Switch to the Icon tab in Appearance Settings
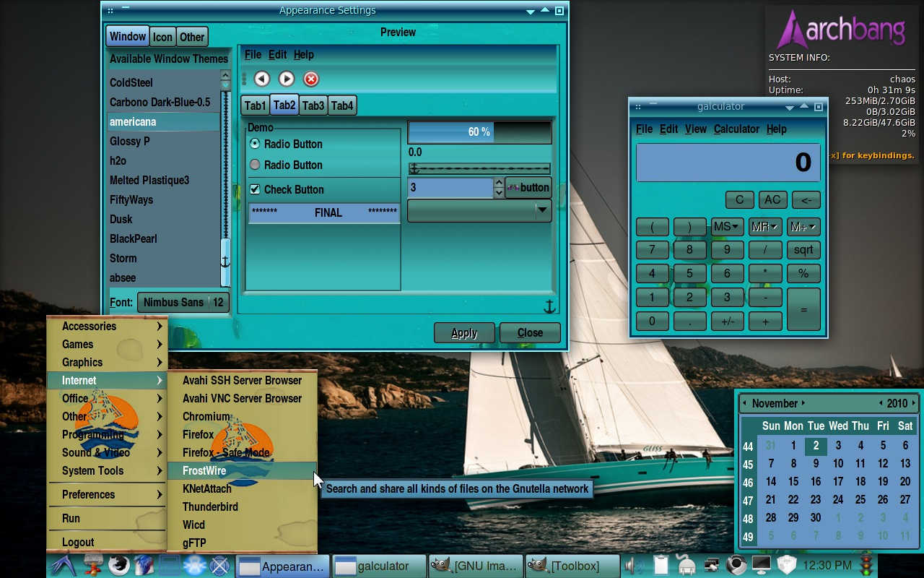 coord(162,37)
